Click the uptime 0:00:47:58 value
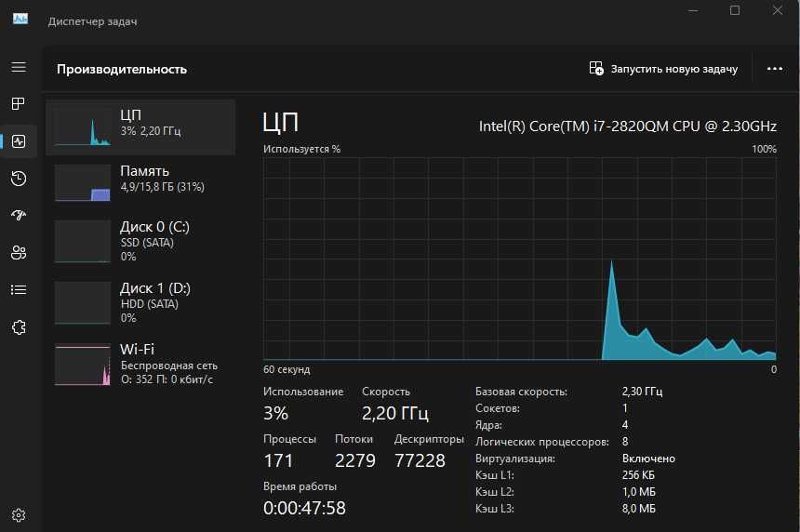Viewport: 800px width, 532px height. pos(304,508)
